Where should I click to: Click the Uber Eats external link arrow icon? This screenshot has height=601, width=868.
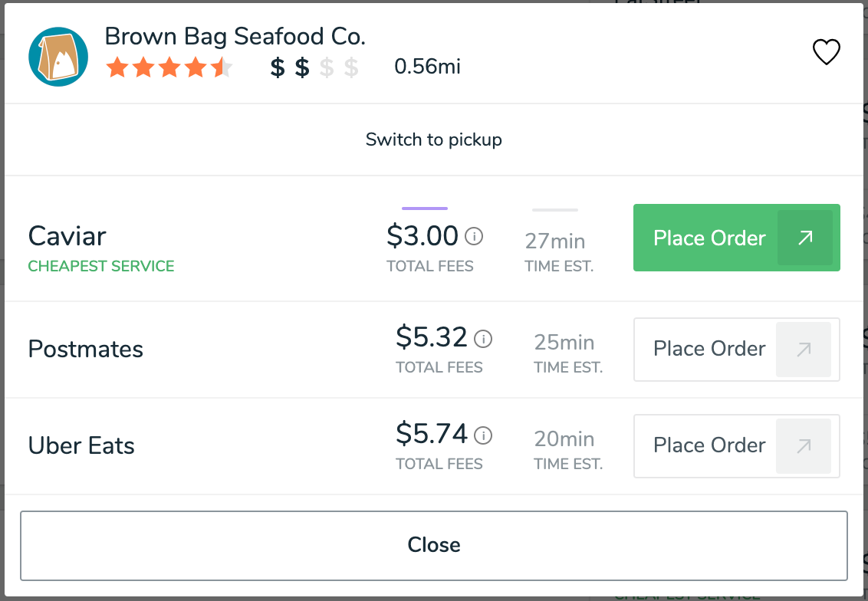[x=804, y=446]
